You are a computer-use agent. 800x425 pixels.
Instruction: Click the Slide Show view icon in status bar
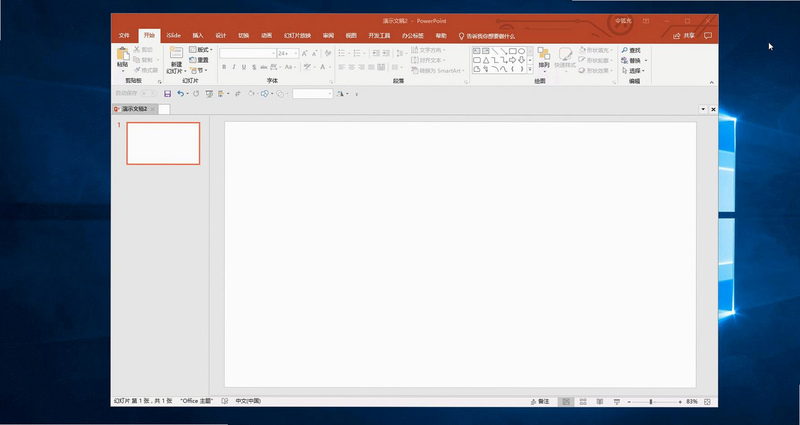616,402
